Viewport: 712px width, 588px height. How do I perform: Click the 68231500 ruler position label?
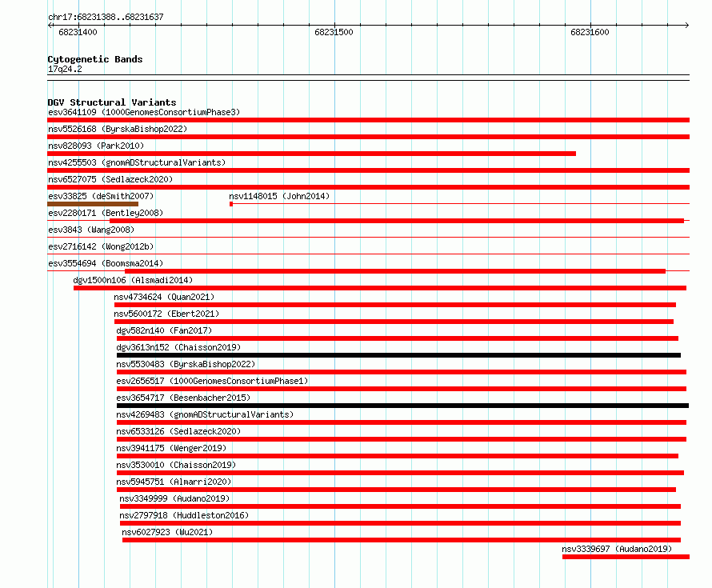(x=334, y=32)
